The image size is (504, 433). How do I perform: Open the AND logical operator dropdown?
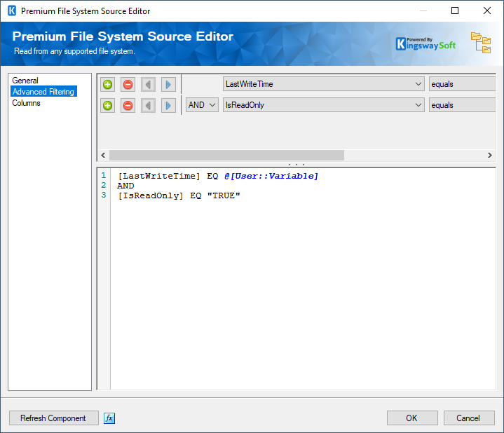tap(202, 105)
